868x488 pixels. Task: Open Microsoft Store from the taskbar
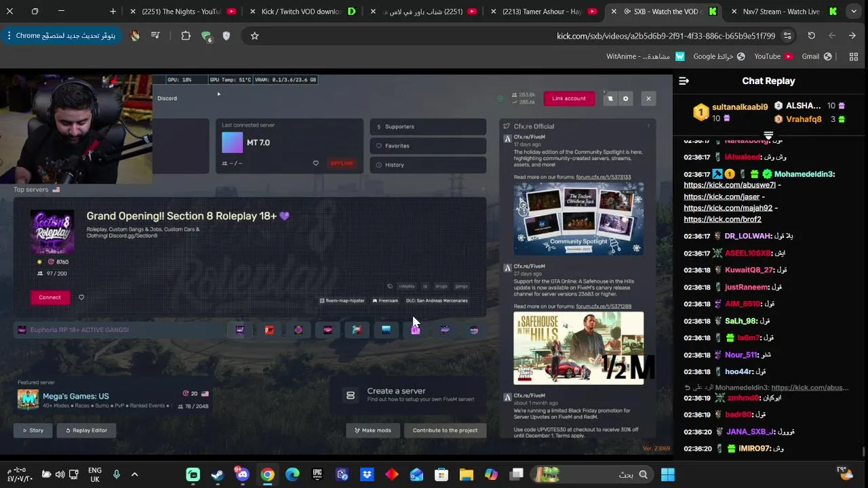tap(441, 474)
